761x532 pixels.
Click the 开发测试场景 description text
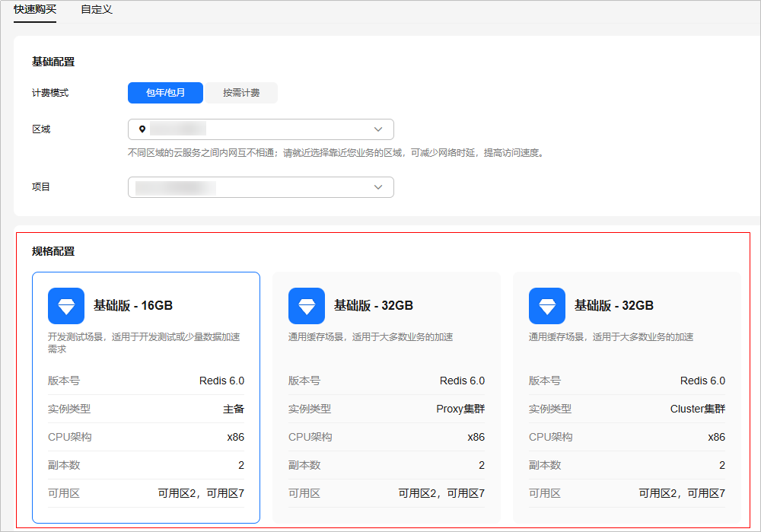(144, 342)
